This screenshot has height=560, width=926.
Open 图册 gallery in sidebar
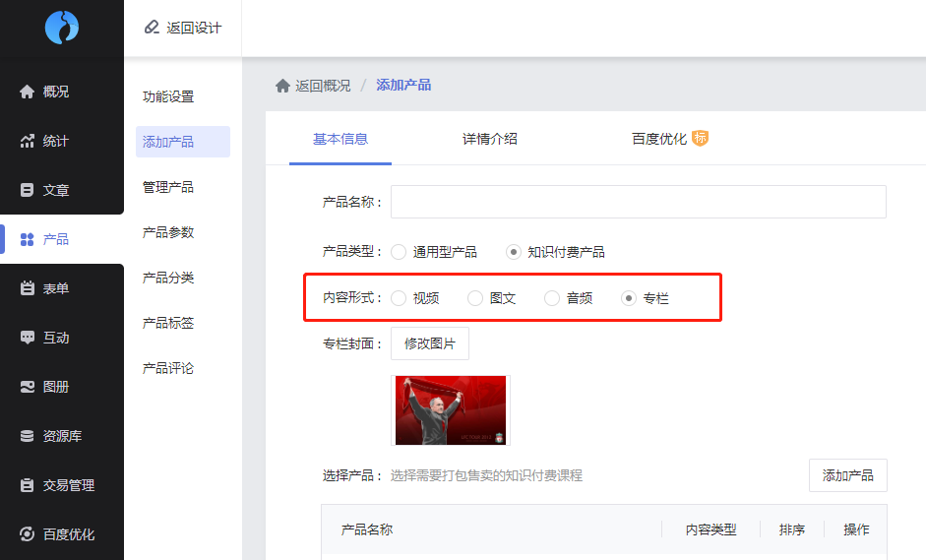point(55,387)
